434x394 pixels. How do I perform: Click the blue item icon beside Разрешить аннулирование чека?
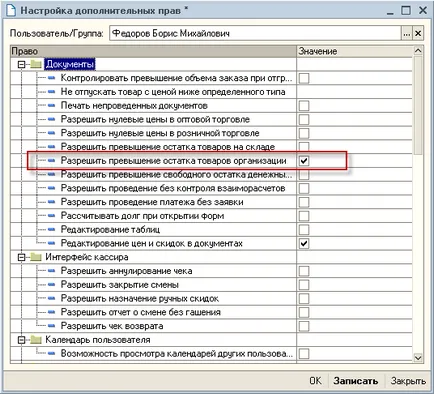point(51,271)
